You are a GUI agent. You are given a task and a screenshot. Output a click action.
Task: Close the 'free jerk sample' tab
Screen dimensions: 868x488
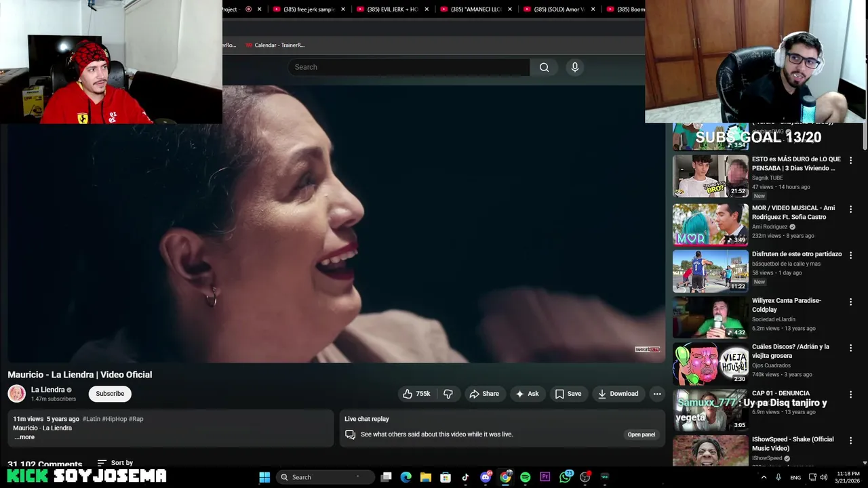(343, 9)
